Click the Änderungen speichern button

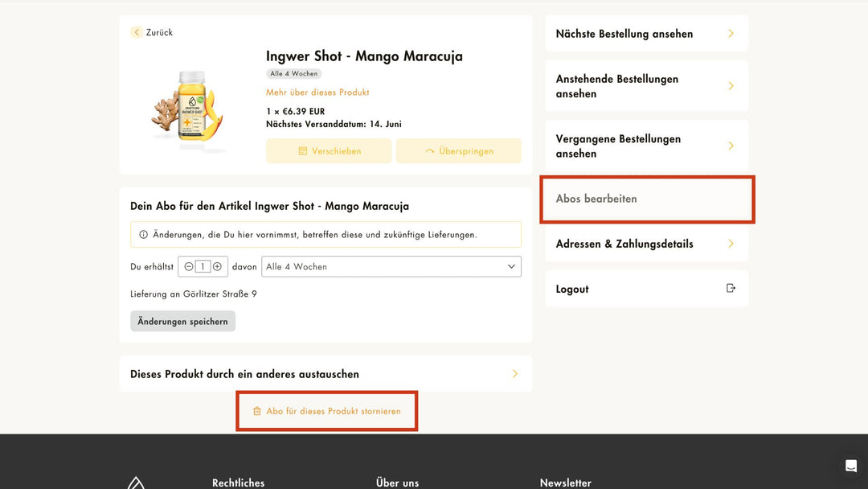tap(182, 321)
